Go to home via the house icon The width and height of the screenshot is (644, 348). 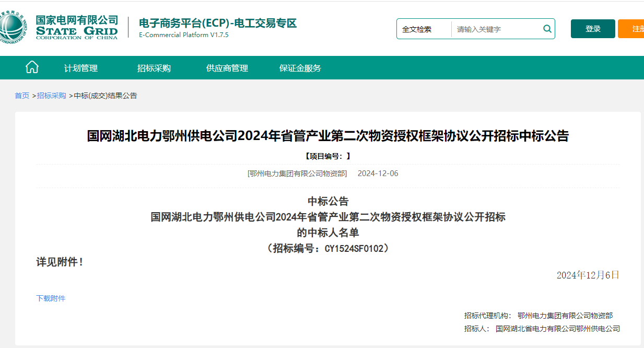pyautogui.click(x=32, y=67)
